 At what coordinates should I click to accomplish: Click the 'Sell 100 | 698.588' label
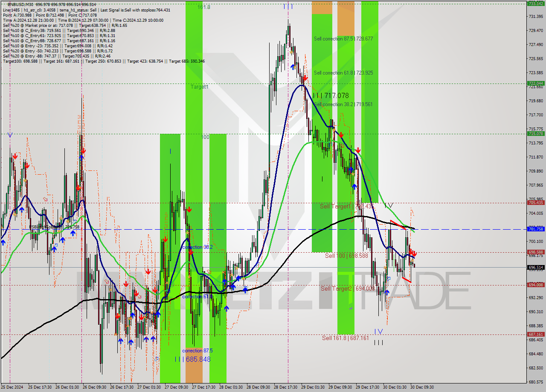coord(346,256)
